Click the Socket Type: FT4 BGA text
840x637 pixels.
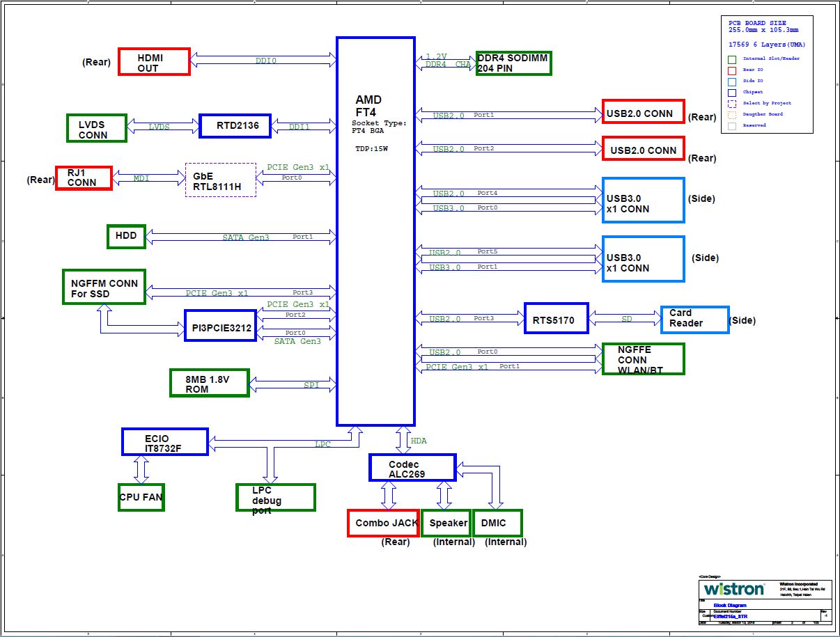(x=380, y=127)
